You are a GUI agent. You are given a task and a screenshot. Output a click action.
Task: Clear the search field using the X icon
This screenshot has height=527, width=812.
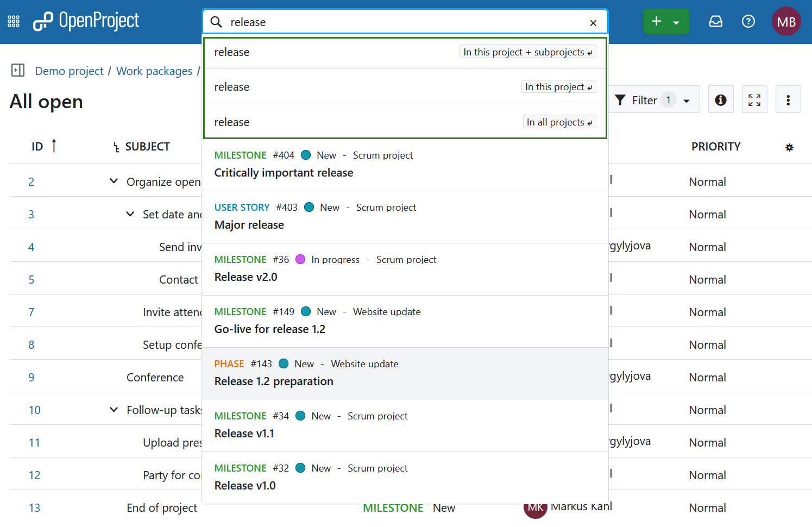593,23
